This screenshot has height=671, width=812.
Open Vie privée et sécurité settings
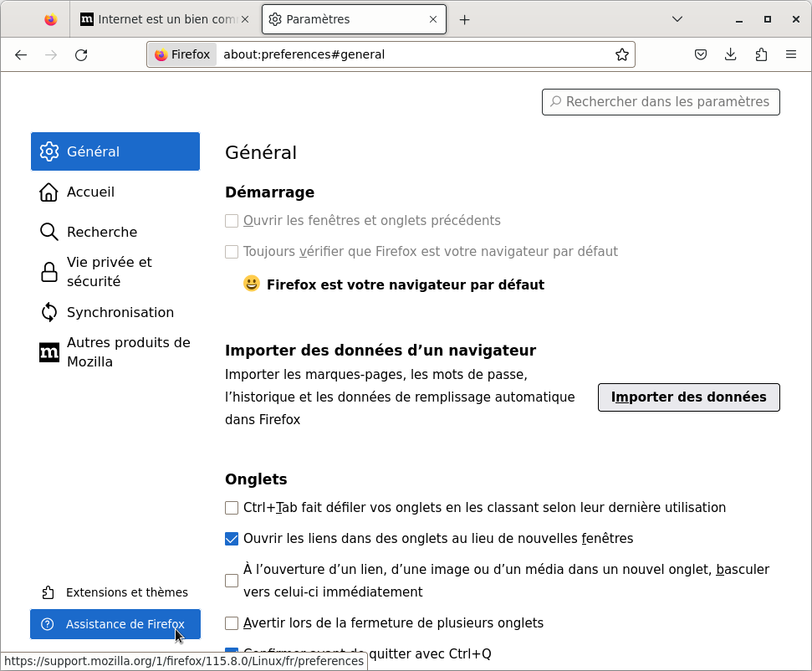tap(115, 272)
